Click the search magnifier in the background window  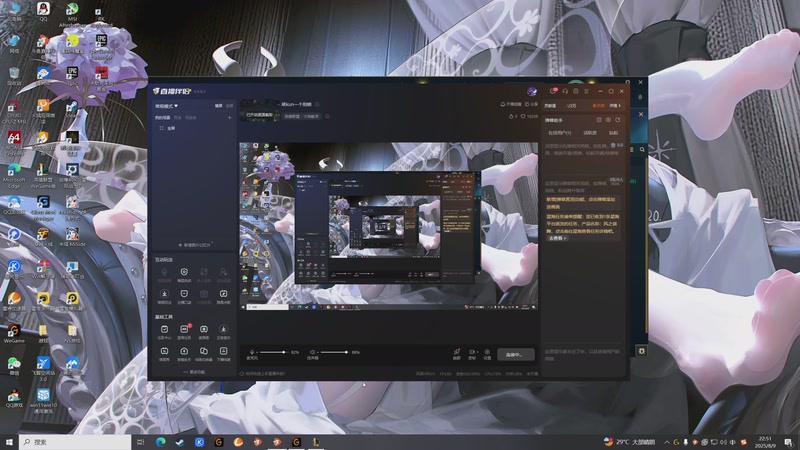[642, 149]
